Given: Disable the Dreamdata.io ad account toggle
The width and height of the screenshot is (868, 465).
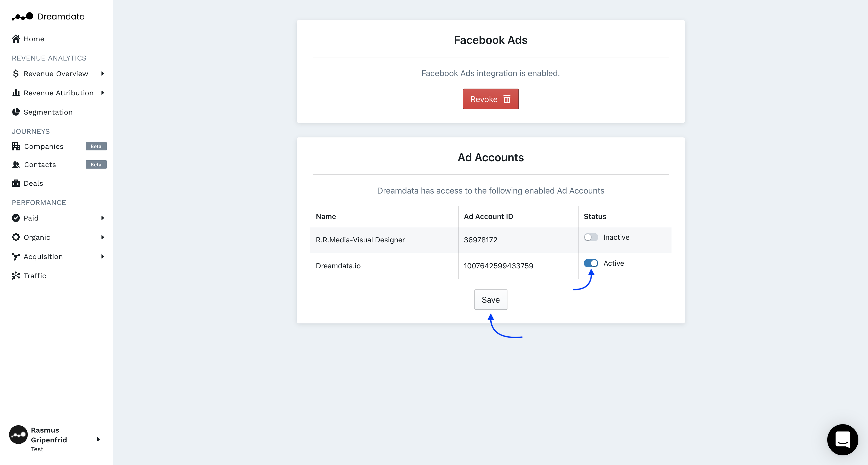Looking at the screenshot, I should tap(591, 263).
